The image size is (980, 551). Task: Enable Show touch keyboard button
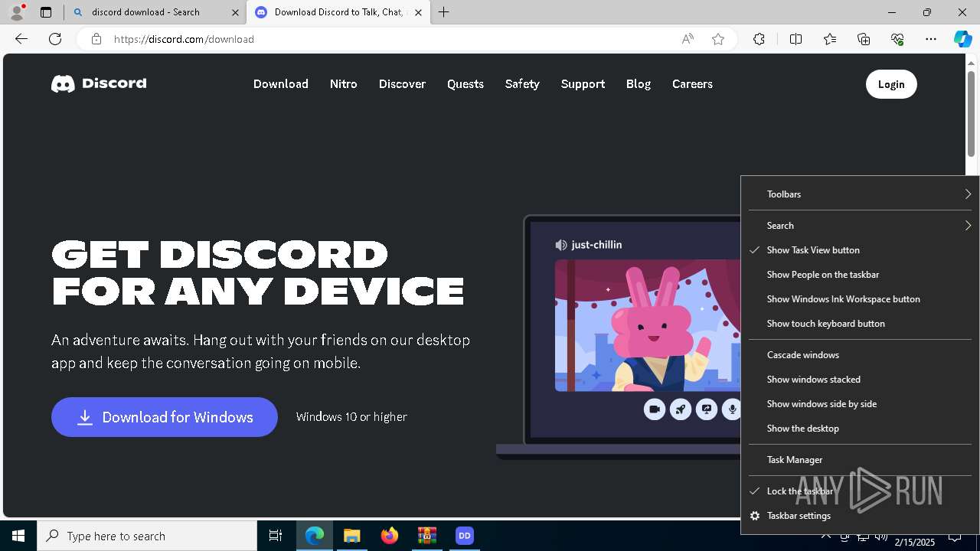(860, 324)
